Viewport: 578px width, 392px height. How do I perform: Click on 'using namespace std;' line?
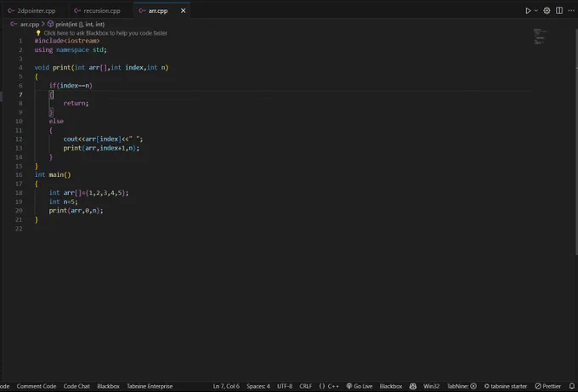tap(71, 50)
